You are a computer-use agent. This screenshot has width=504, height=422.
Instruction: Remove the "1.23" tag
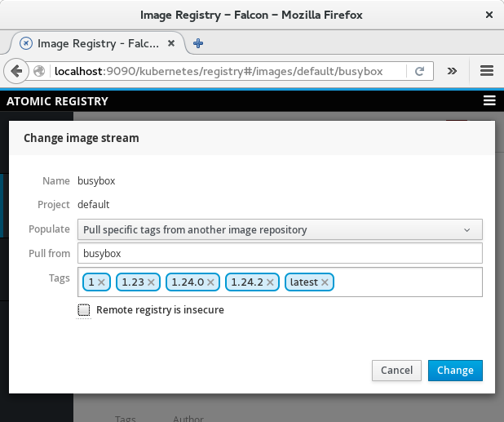[153, 282]
